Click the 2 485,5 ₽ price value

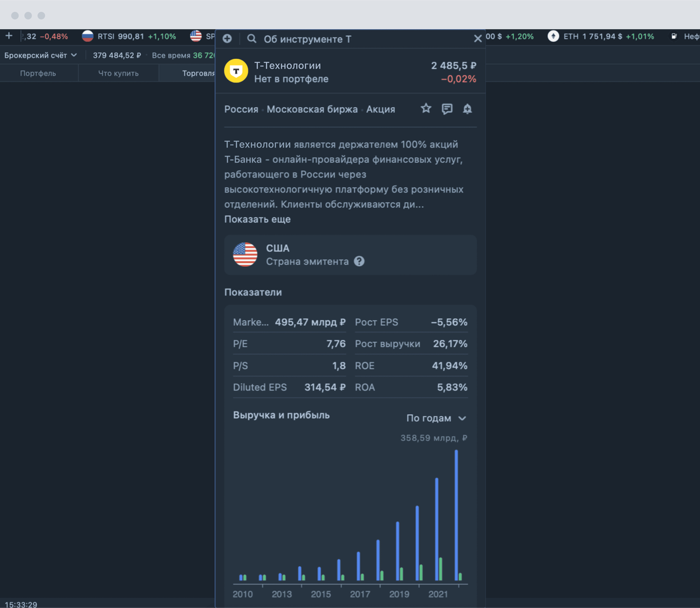(x=453, y=66)
